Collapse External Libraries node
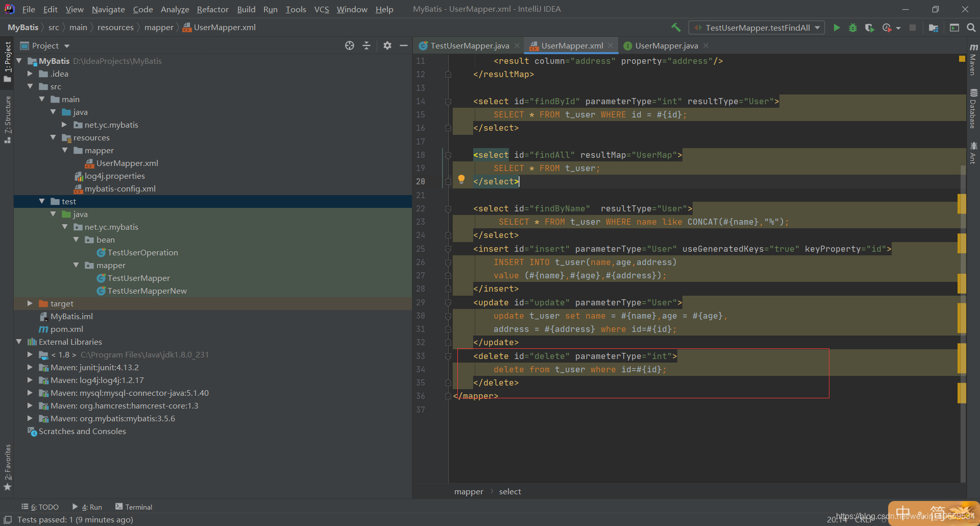 tap(19, 342)
